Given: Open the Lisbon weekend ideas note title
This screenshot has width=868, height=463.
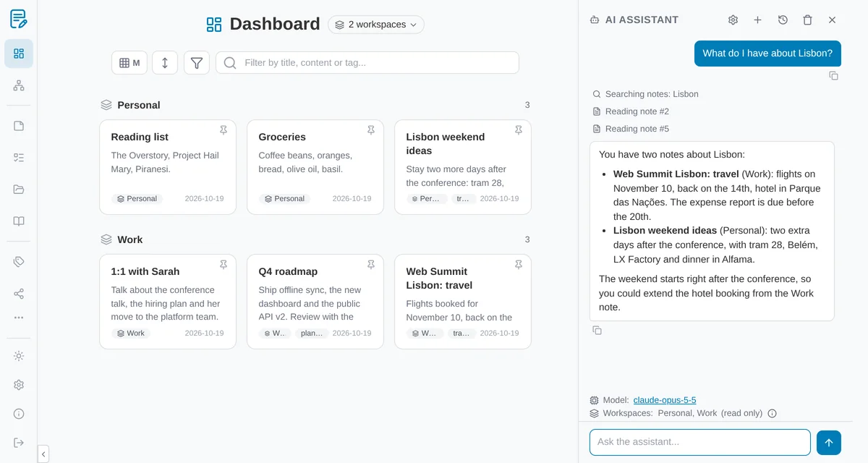Looking at the screenshot, I should pyautogui.click(x=446, y=144).
